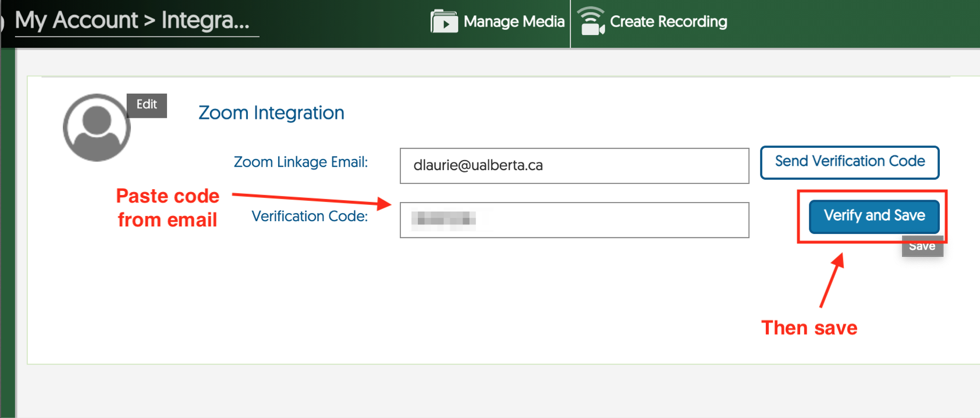The image size is (980, 418).
Task: Click the user profile avatar image
Action: click(x=97, y=127)
